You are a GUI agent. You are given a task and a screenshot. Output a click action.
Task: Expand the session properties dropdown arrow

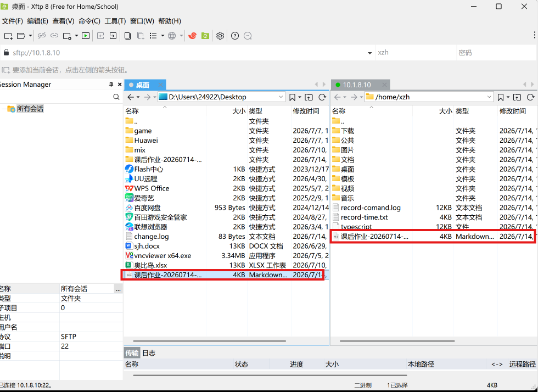(x=76, y=36)
